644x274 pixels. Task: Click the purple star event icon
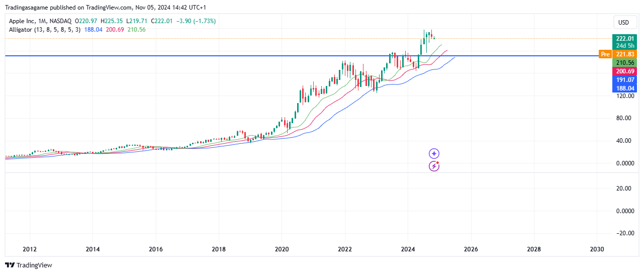(434, 154)
